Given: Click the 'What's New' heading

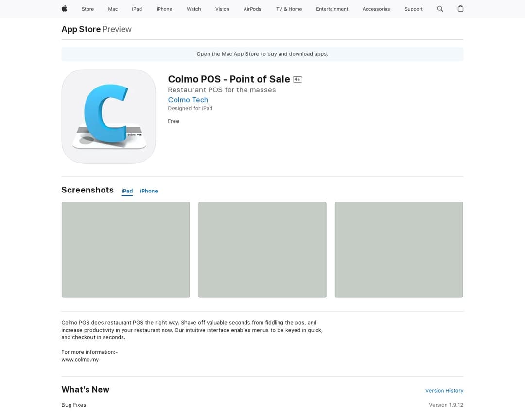Looking at the screenshot, I should (x=86, y=390).
